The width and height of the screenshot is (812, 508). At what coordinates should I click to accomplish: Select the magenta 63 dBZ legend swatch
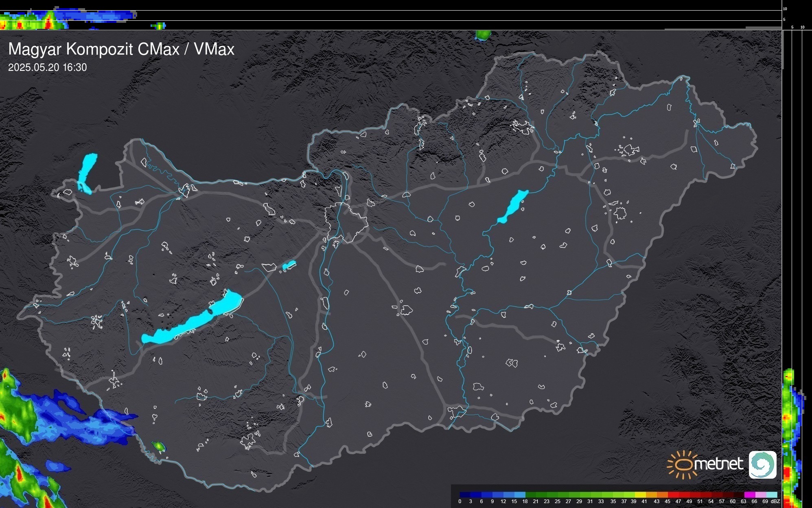pyautogui.click(x=750, y=495)
